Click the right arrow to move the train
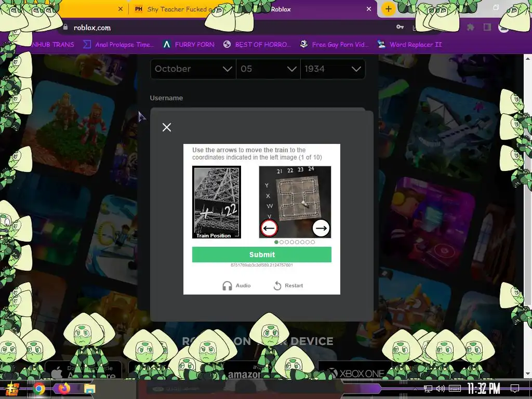Screen dimensions: 532x399 [321, 229]
